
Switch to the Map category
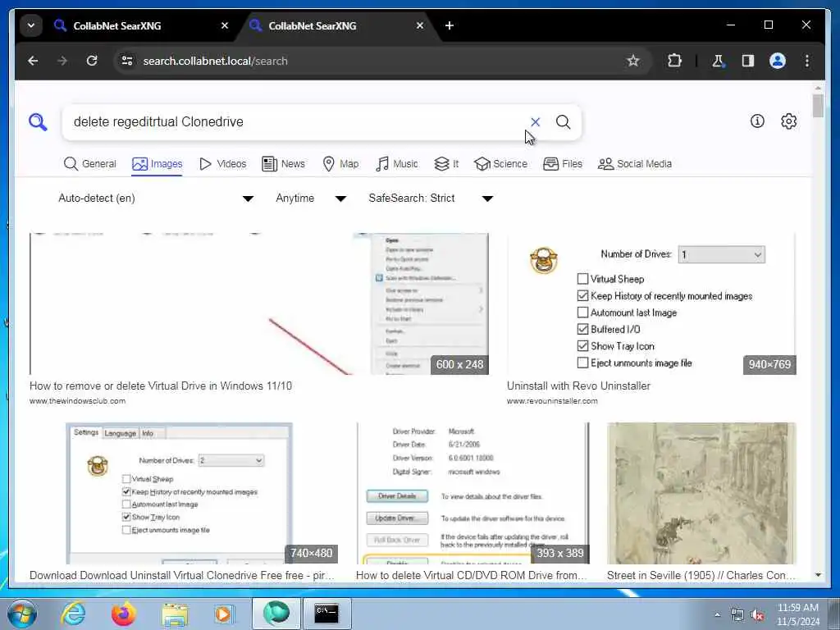click(340, 164)
